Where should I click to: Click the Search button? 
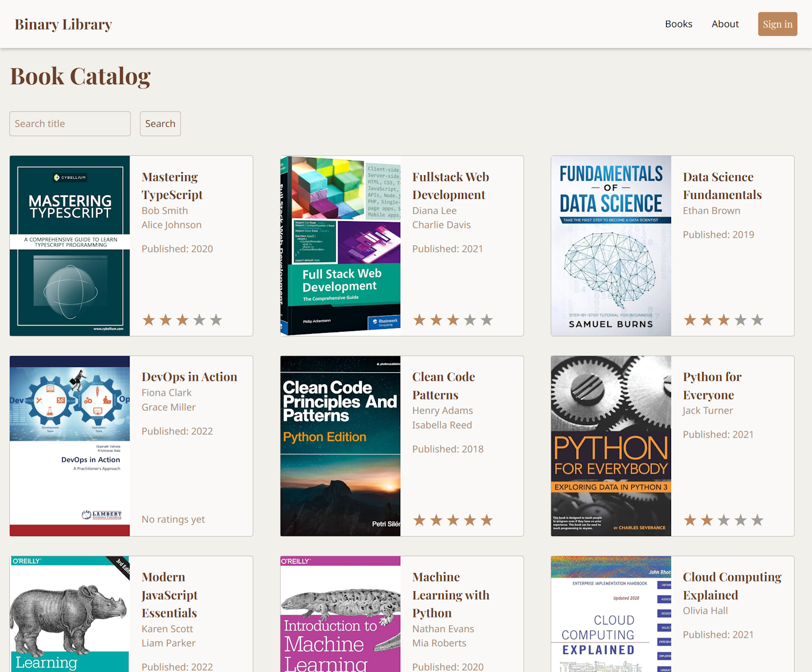point(160,123)
